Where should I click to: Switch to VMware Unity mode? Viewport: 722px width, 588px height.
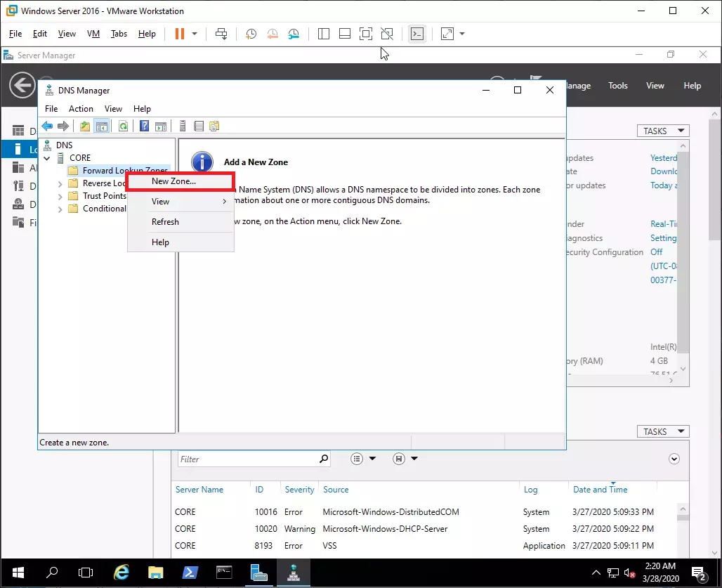tap(387, 34)
